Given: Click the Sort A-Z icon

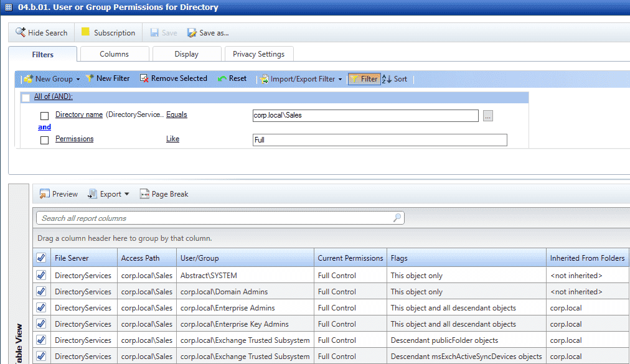Looking at the screenshot, I should [x=387, y=79].
